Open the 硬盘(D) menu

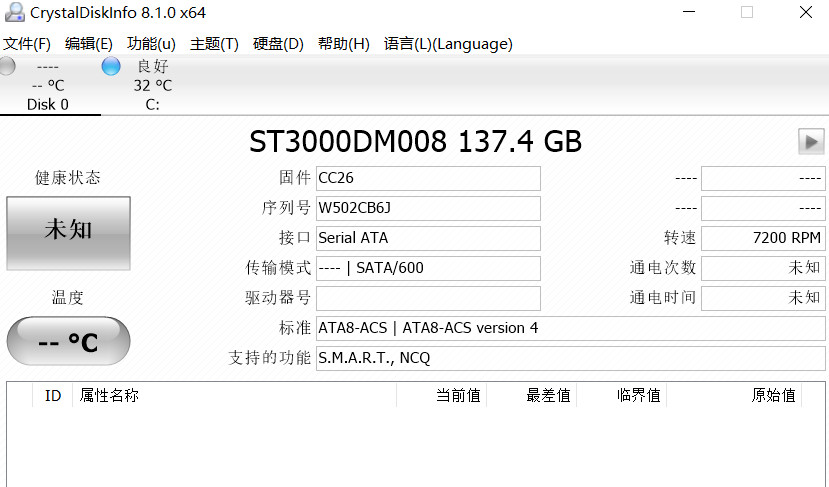coord(278,43)
